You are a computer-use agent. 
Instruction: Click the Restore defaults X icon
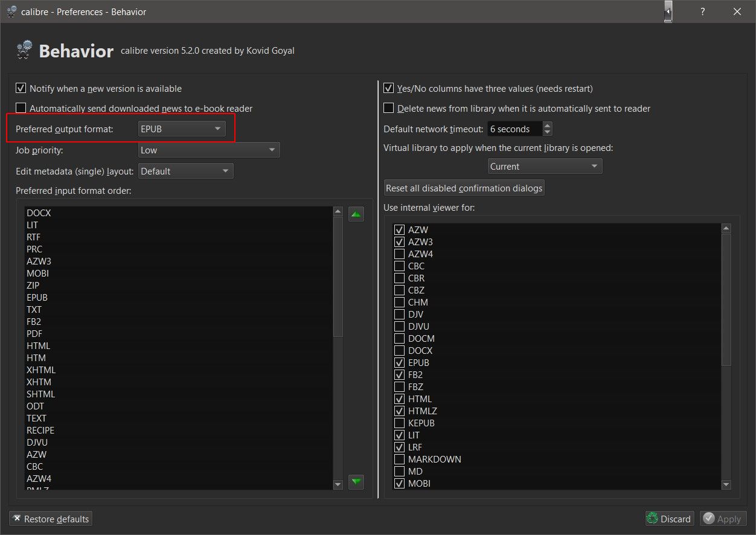tap(17, 519)
